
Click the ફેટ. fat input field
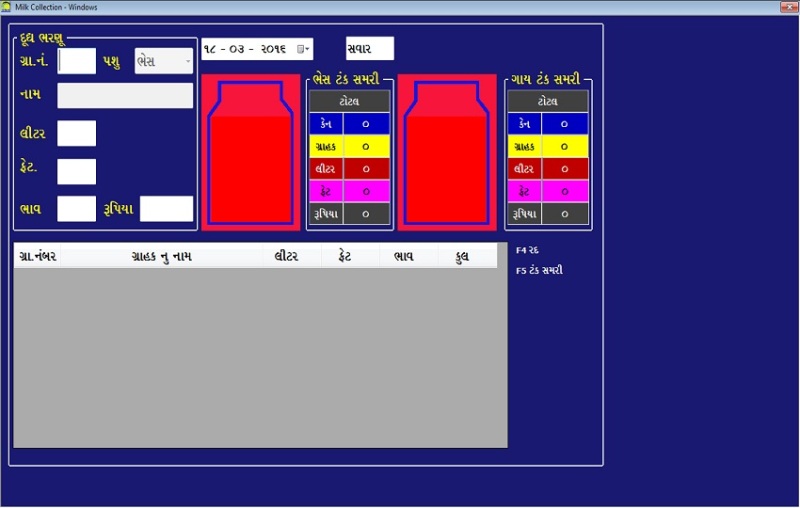point(77,171)
